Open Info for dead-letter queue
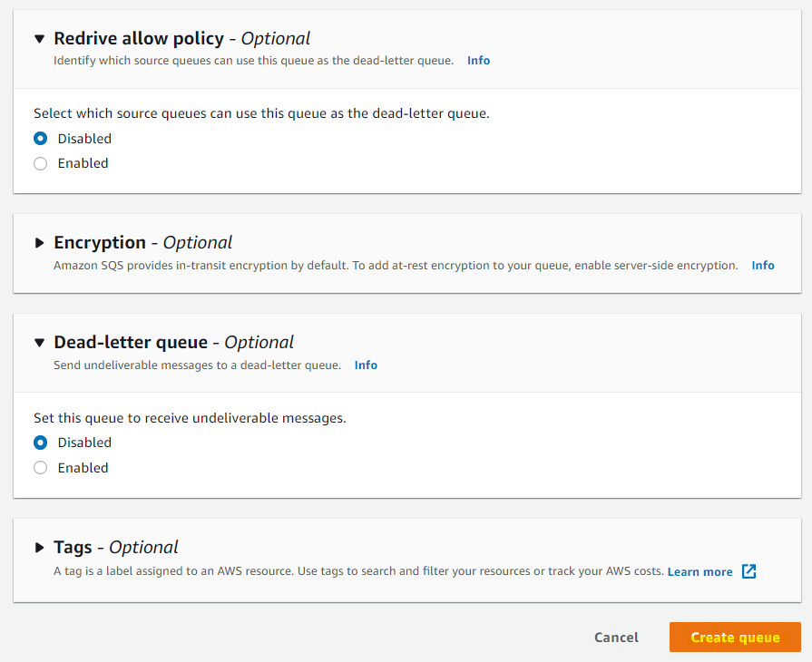 coord(366,365)
